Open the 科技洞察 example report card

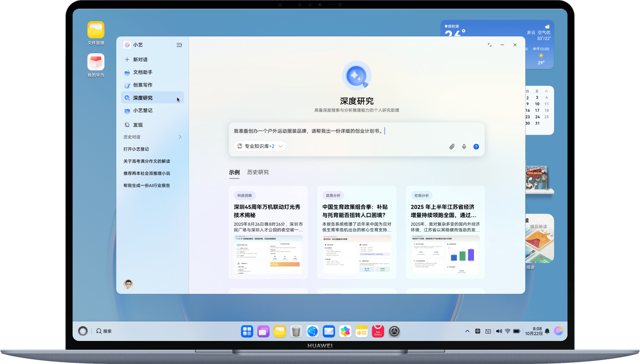coord(268,232)
